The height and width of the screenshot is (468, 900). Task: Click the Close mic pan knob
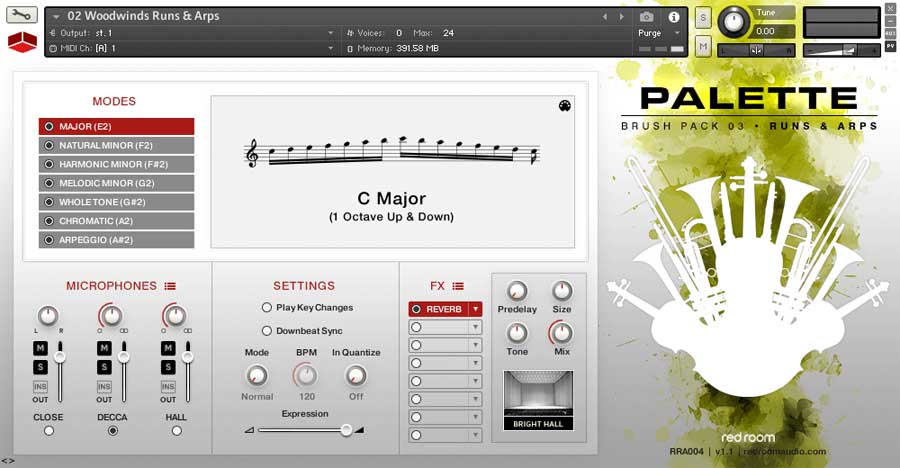[48, 315]
